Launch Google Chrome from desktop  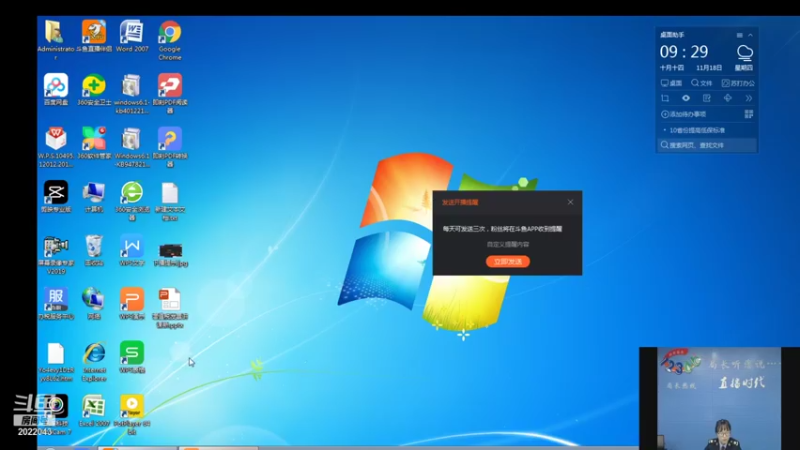point(169,39)
